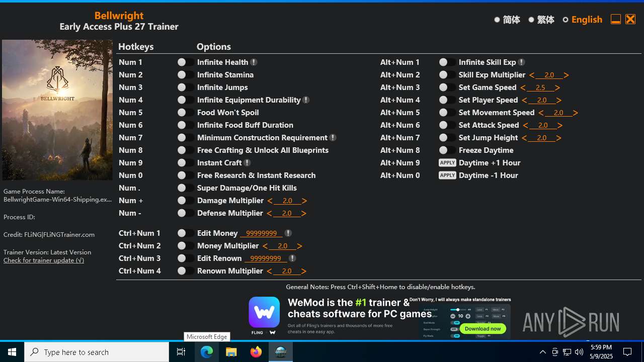Apply Daytime +1 Hour
The image size is (644, 362).
(447, 163)
